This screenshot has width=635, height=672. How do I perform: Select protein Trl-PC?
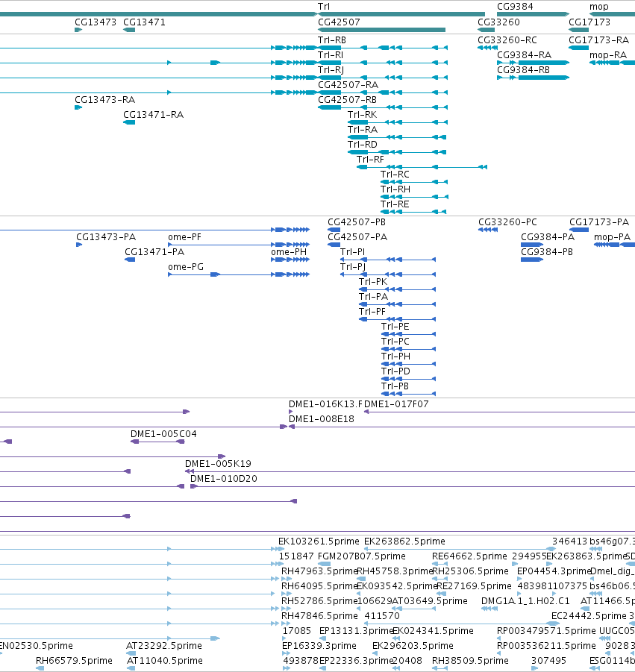[x=395, y=341]
